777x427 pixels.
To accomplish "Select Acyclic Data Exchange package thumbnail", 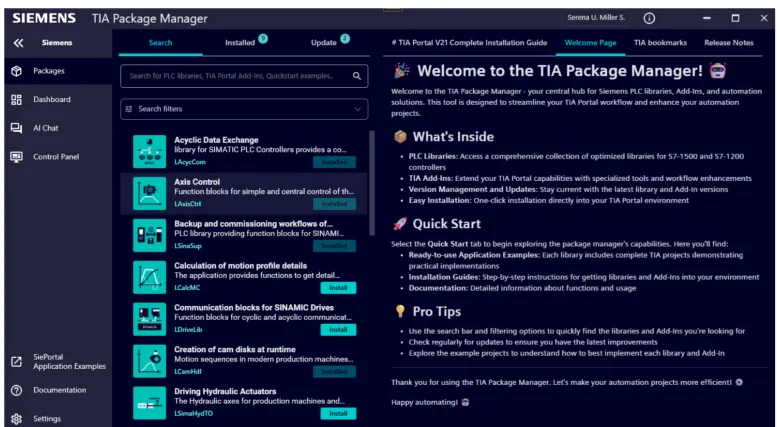I will tap(150, 152).
